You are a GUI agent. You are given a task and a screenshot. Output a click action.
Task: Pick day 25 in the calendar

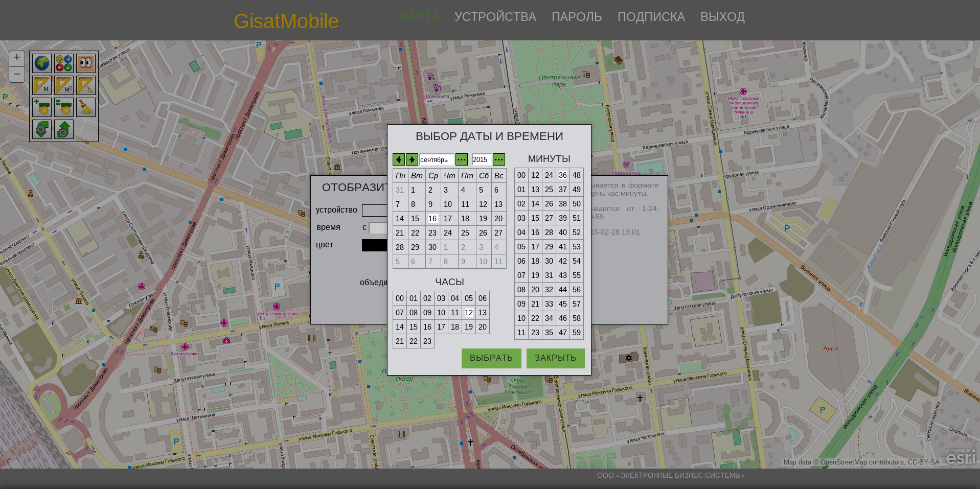point(465,233)
